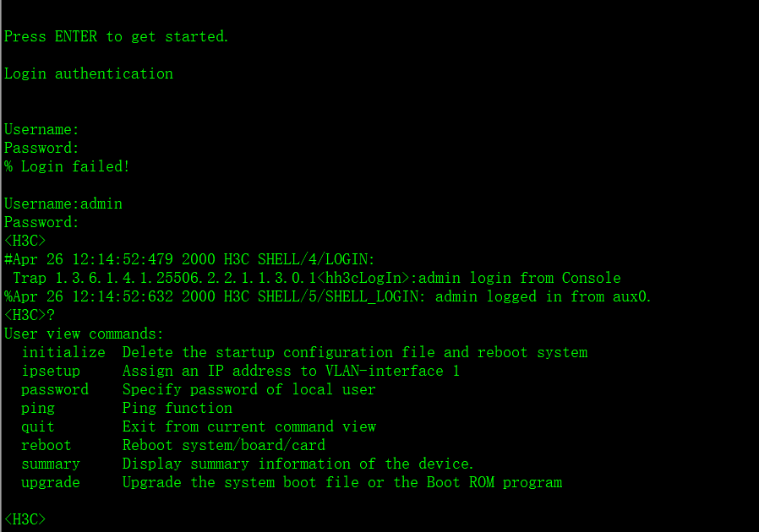
Task: Click the 'password' command in the list
Action: click(x=55, y=389)
